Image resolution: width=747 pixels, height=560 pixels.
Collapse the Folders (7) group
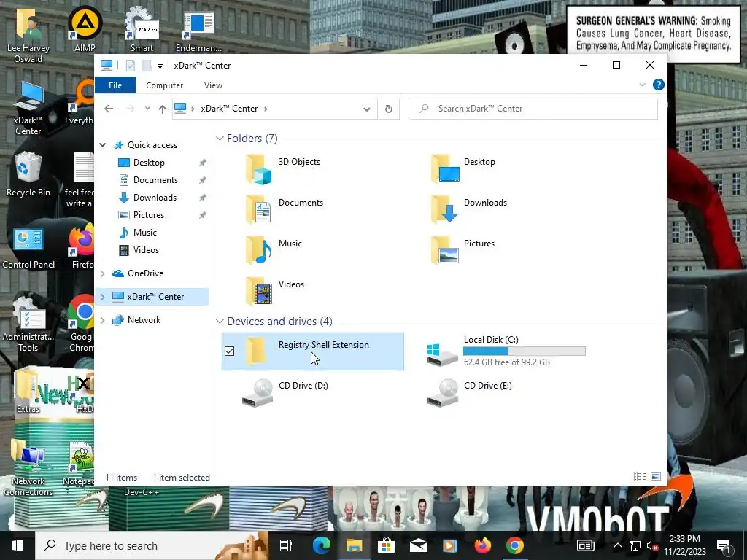(x=220, y=139)
